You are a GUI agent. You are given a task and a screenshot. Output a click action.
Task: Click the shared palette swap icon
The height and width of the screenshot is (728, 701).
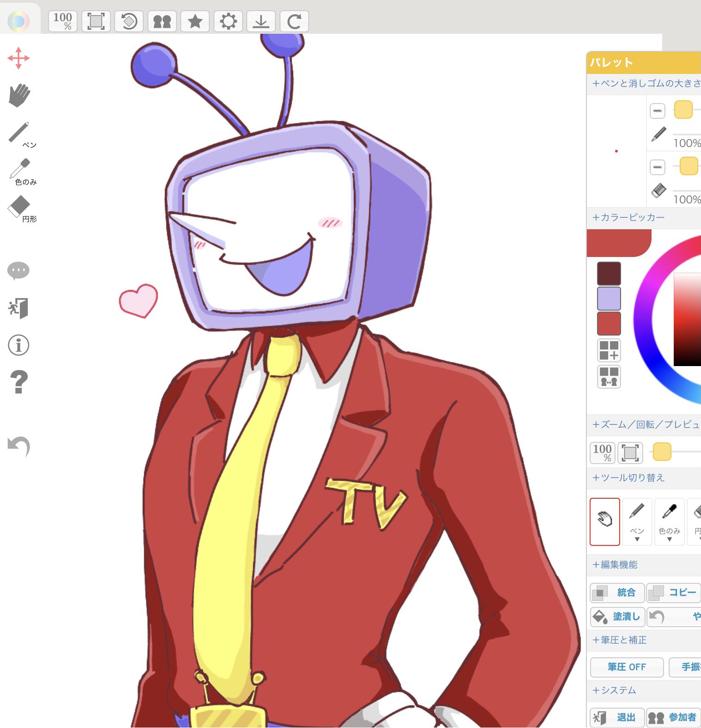point(609,377)
